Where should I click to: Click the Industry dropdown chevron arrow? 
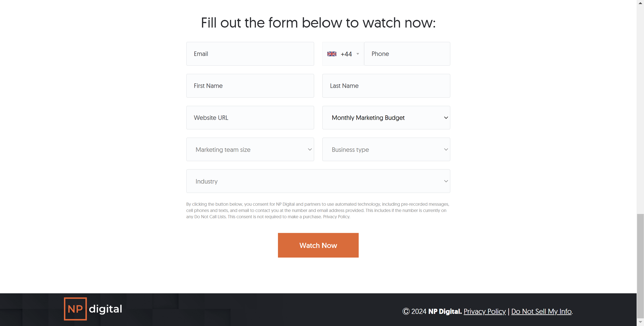pyautogui.click(x=446, y=181)
